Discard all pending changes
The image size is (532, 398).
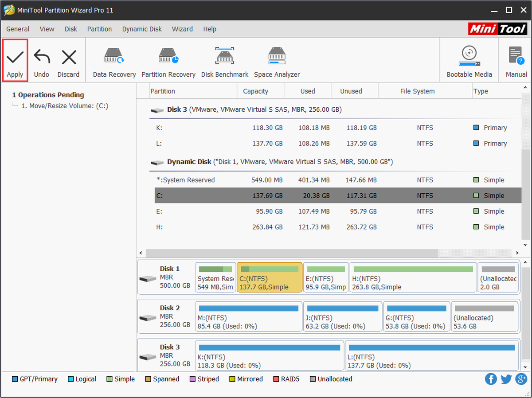(68, 63)
